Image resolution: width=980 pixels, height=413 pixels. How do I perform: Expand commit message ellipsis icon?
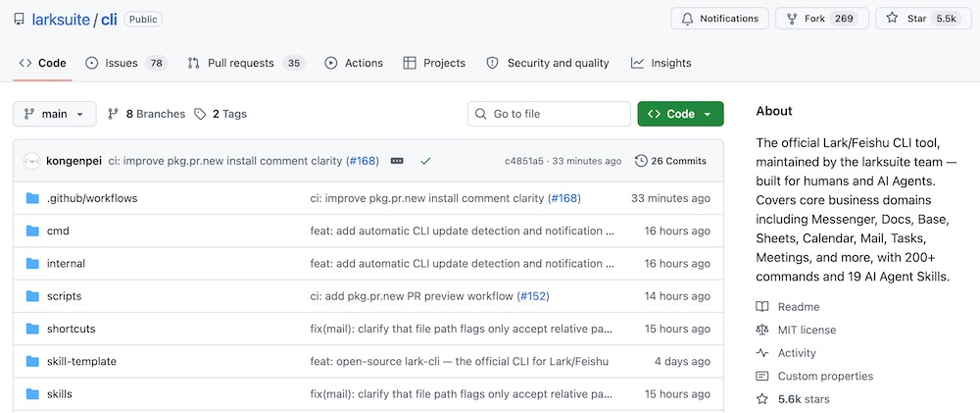click(397, 161)
